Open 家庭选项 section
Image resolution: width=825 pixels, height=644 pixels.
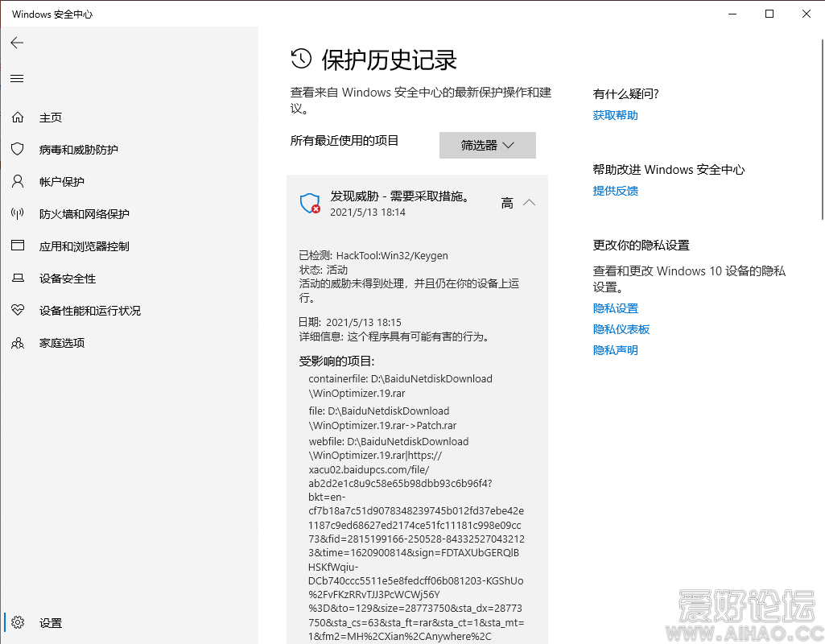[x=61, y=343]
